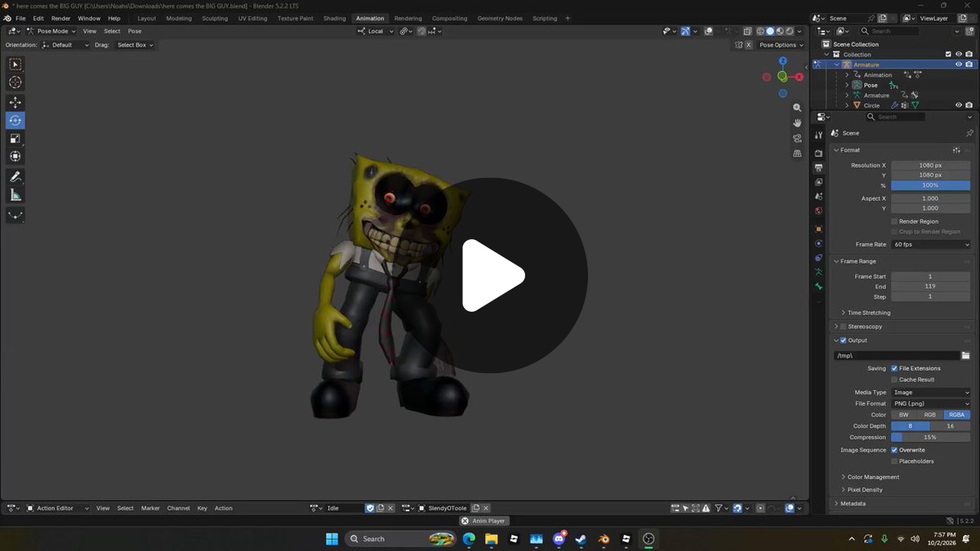The width and height of the screenshot is (980, 551).
Task: Uncheck the File Extensions checkbox
Action: pos(894,368)
